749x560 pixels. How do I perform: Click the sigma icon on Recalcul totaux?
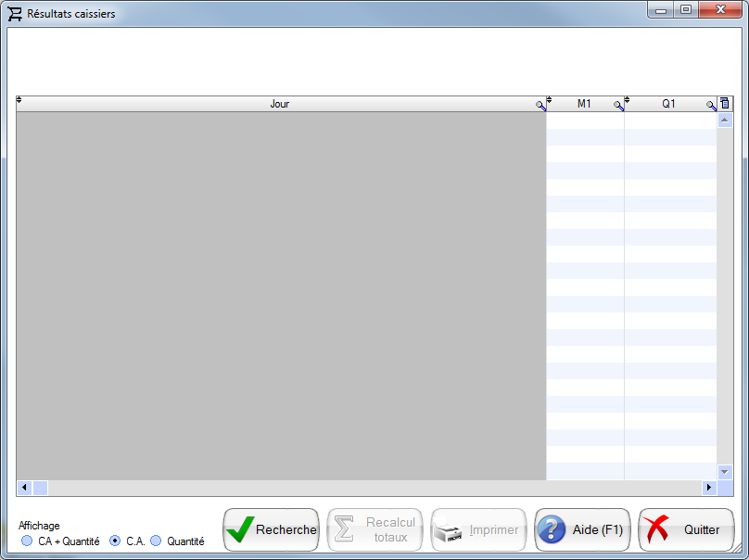[345, 529]
